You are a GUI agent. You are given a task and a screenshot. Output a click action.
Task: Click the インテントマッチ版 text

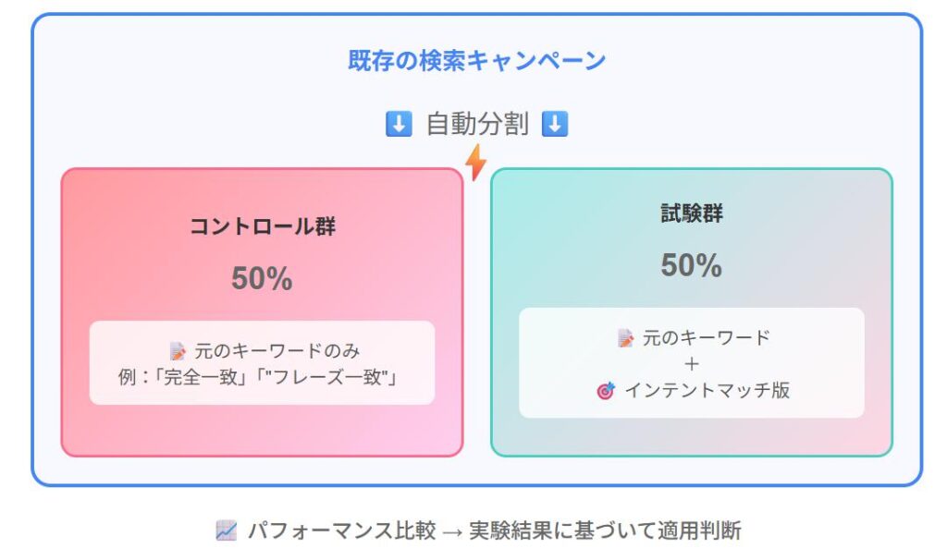point(707,391)
